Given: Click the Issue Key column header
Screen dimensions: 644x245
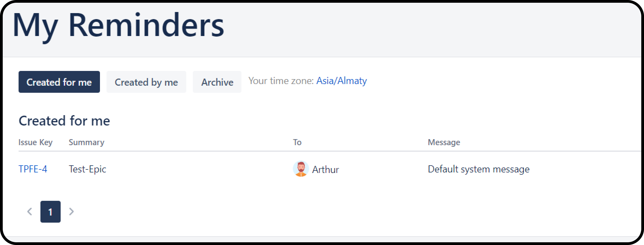Looking at the screenshot, I should [x=36, y=142].
